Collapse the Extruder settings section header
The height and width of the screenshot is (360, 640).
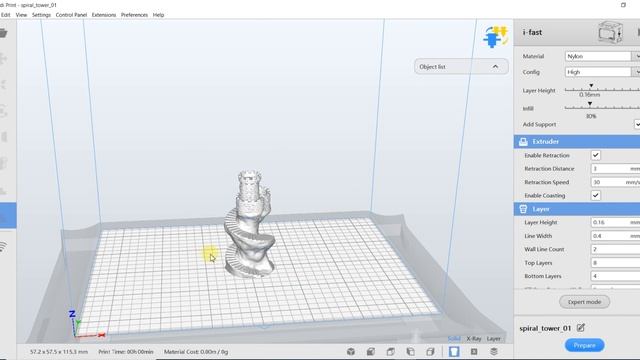point(577,142)
